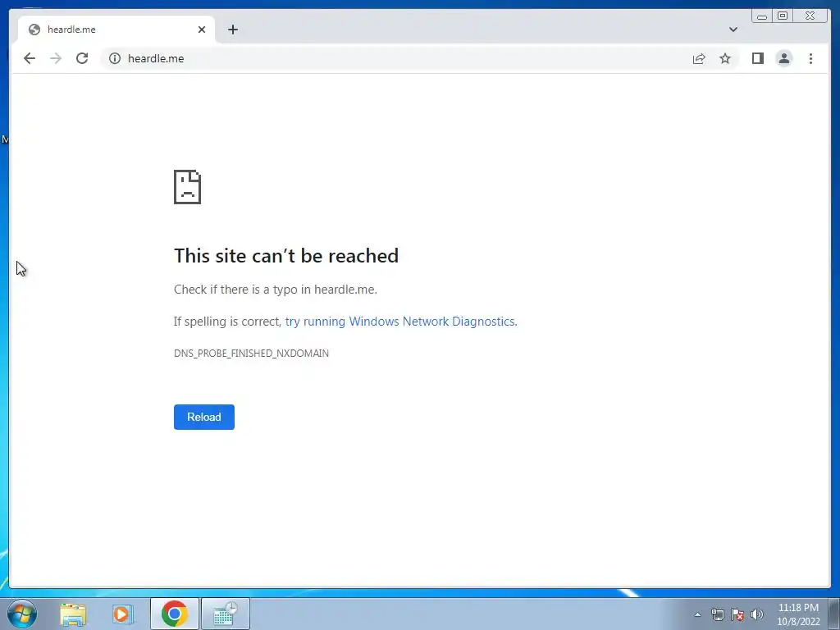This screenshot has width=840, height=630.
Task: View site information icon beside heardle.me
Action: [x=115, y=58]
